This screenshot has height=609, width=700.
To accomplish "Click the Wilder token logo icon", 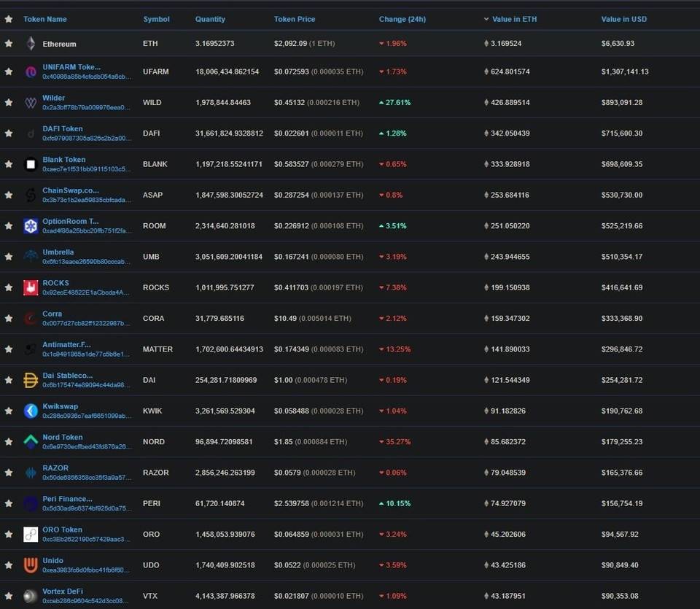I will [31, 103].
